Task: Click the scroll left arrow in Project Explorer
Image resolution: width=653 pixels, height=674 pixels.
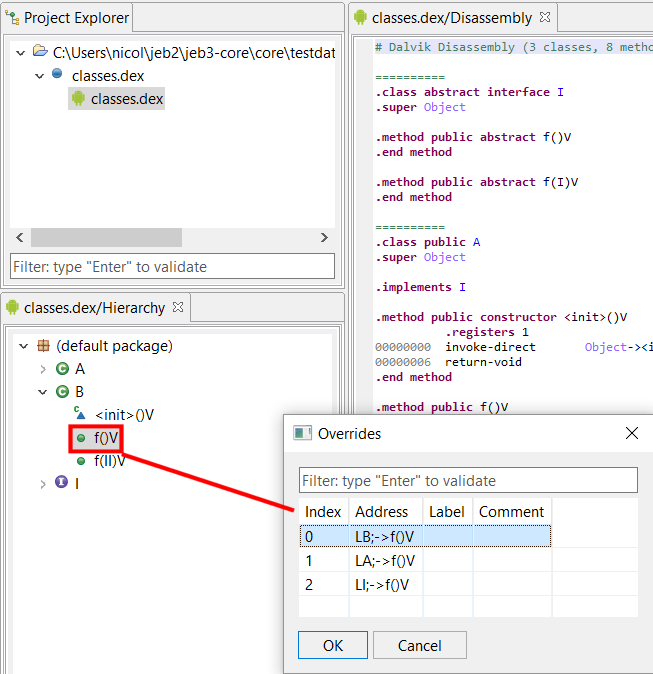Action: point(20,237)
